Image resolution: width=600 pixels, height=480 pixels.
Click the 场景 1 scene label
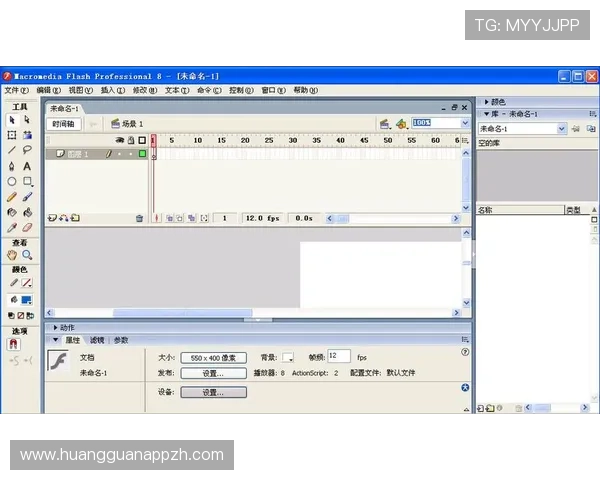click(133, 124)
